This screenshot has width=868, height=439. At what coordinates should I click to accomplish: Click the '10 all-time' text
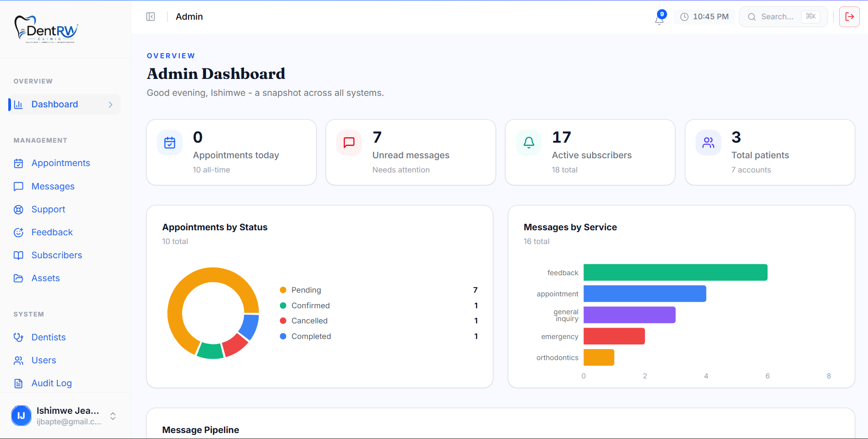point(211,170)
